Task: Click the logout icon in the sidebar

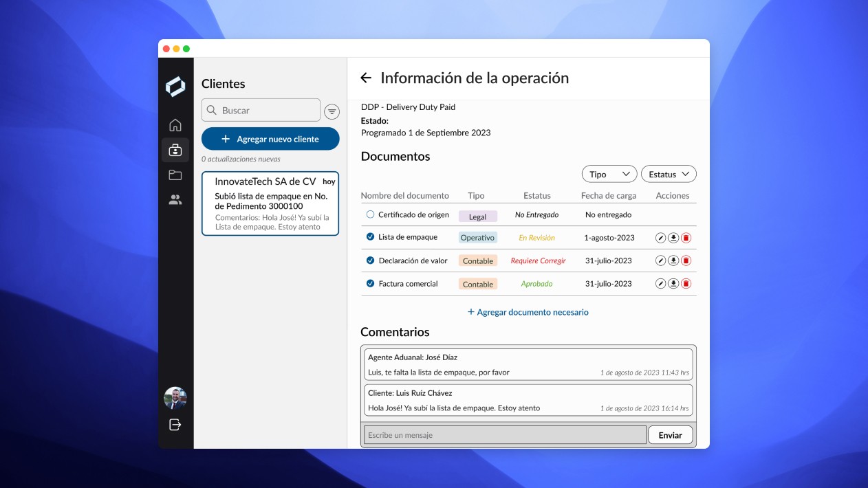Action: [x=175, y=425]
